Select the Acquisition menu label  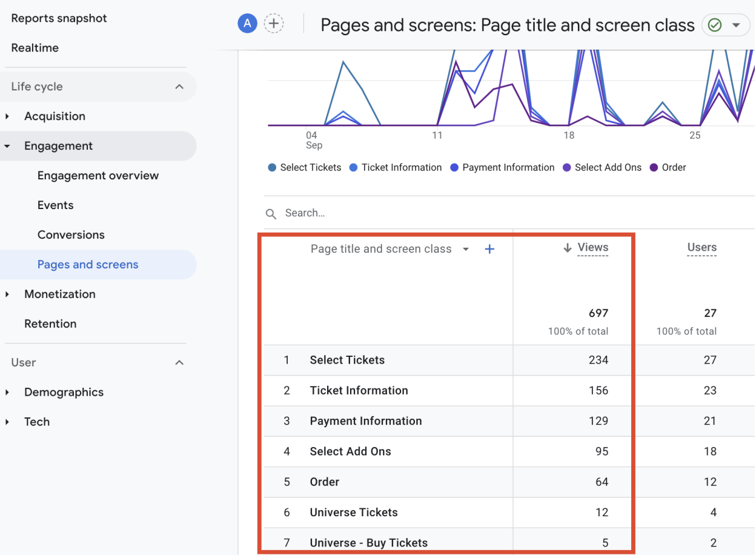[x=55, y=116]
